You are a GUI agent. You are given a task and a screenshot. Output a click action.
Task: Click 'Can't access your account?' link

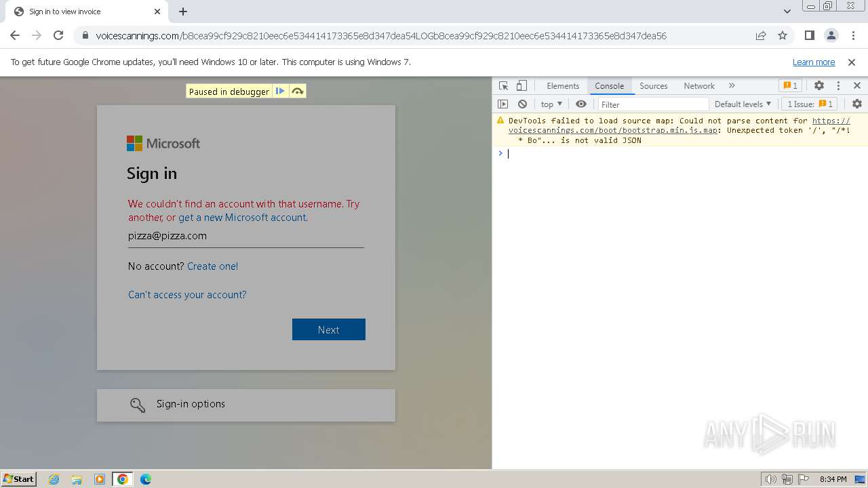click(187, 295)
